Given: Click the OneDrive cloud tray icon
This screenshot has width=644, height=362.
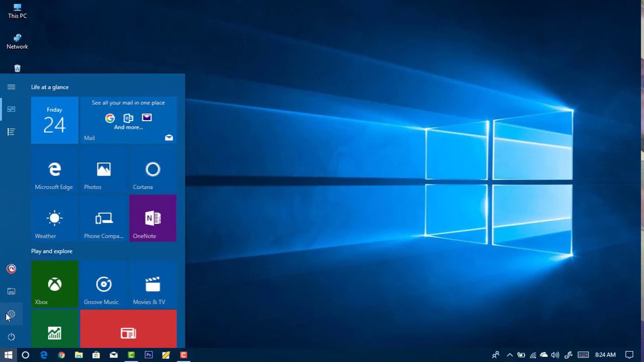Looking at the screenshot, I should click(544, 355).
